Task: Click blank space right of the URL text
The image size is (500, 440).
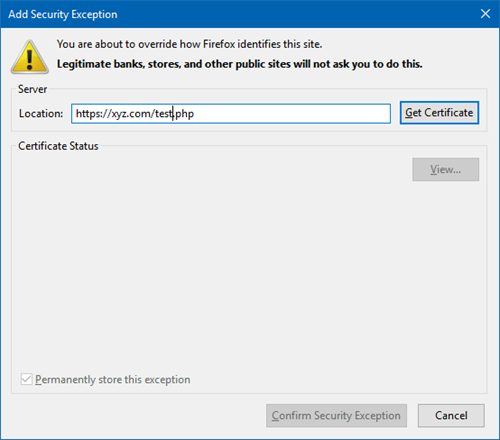Action: (292, 114)
